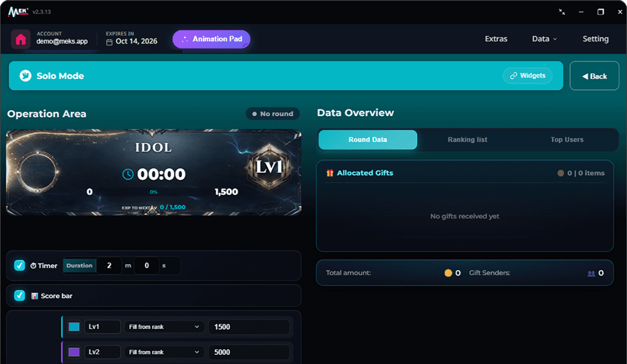Click the Allocated Gifts heading
627x364 pixels.
tap(365, 173)
